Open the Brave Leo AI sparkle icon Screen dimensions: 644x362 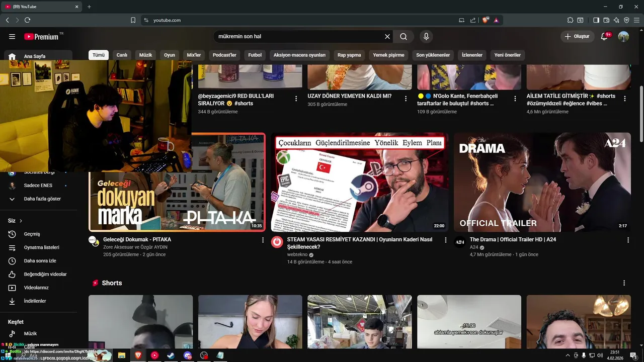[616, 20]
